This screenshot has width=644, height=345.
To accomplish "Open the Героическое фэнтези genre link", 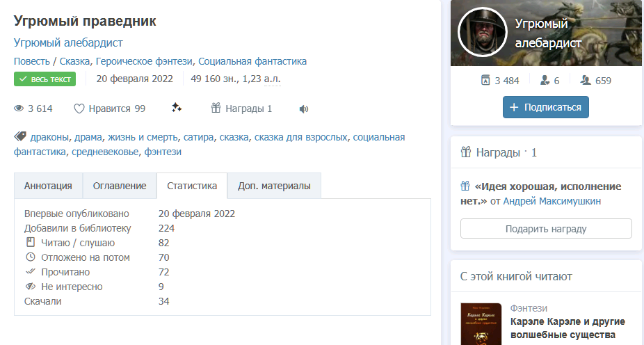I will pyautogui.click(x=143, y=61).
